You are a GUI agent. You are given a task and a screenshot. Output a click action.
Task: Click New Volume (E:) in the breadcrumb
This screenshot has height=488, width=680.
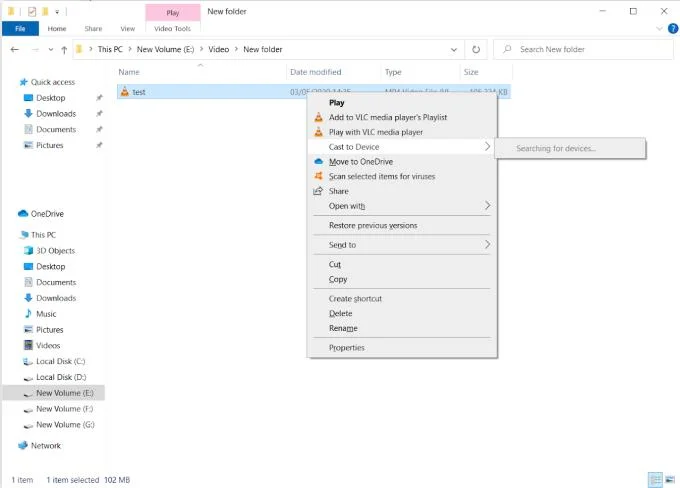pos(165,49)
